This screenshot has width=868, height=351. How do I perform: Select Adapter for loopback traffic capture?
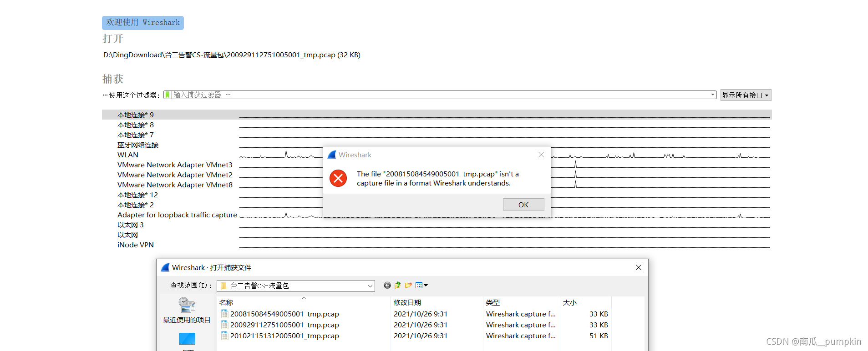tap(177, 215)
